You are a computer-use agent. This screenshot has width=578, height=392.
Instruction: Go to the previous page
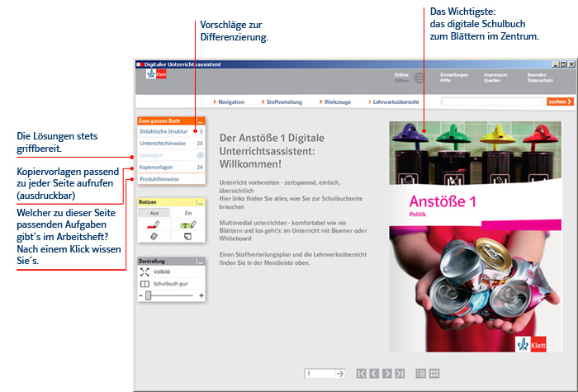tap(374, 374)
